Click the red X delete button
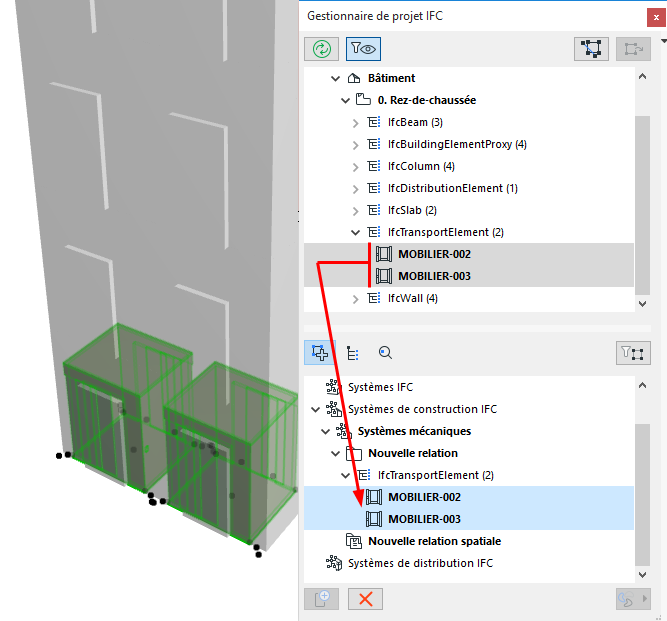 (x=365, y=599)
